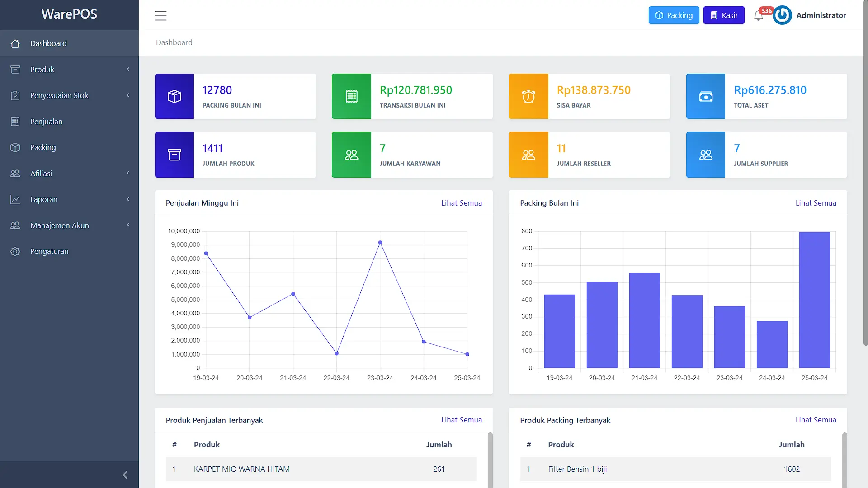The height and width of the screenshot is (488, 868).
Task: Click the Jumlah Produk archive icon
Action: (175, 155)
